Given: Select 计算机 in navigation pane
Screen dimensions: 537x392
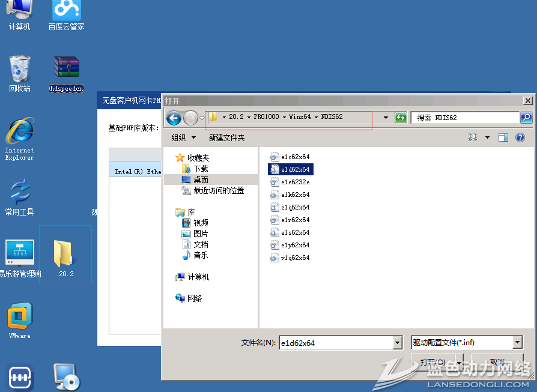Looking at the screenshot, I should click(x=198, y=277).
